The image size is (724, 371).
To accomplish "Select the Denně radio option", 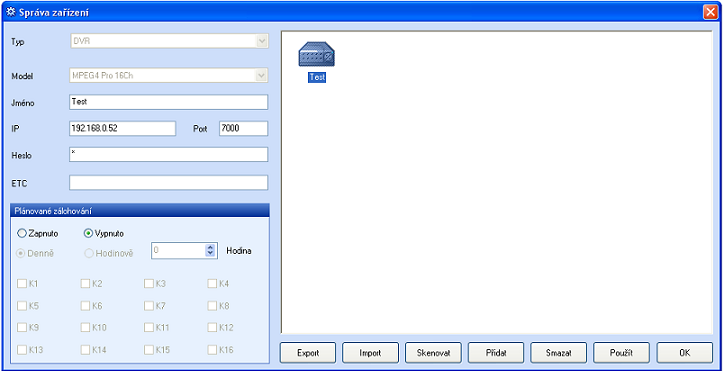I will click(x=22, y=253).
